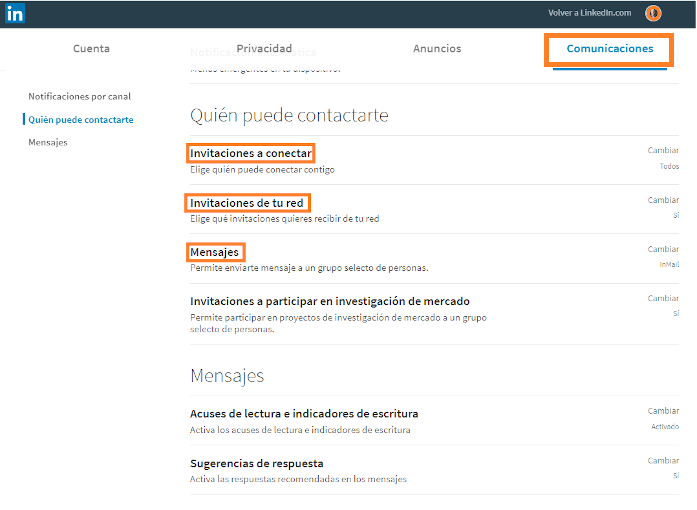Go to Notificaciones por canal in sidebar
697x510 pixels.
click(79, 96)
